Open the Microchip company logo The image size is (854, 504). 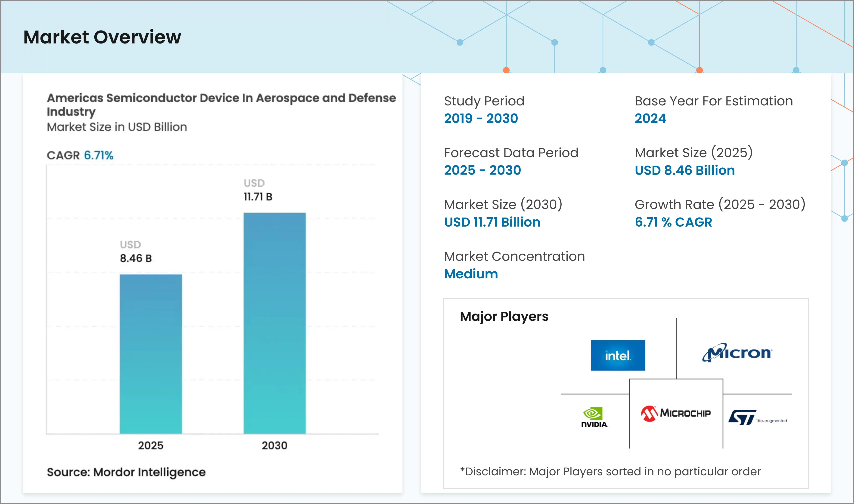(x=676, y=413)
